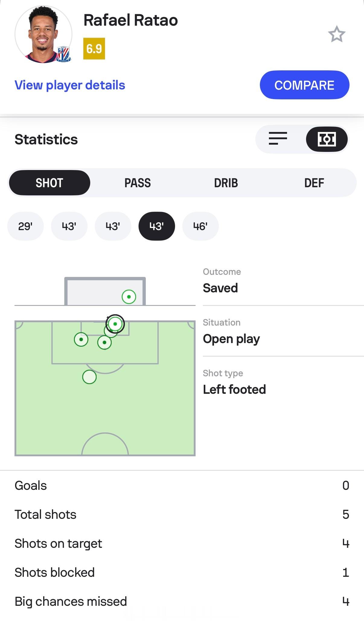Image resolution: width=364 pixels, height=623 pixels.
Task: Click the shot marker inside the goal frame
Action: (x=129, y=297)
